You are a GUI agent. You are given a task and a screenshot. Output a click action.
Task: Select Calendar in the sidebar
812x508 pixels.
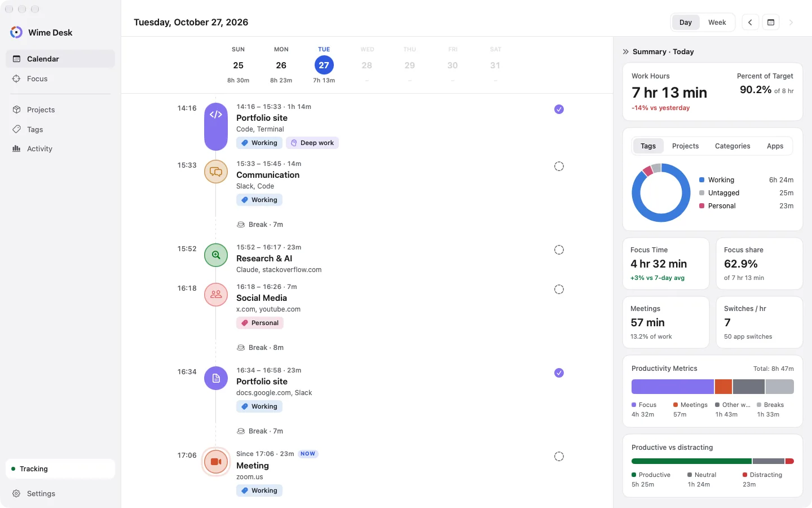[60, 59]
